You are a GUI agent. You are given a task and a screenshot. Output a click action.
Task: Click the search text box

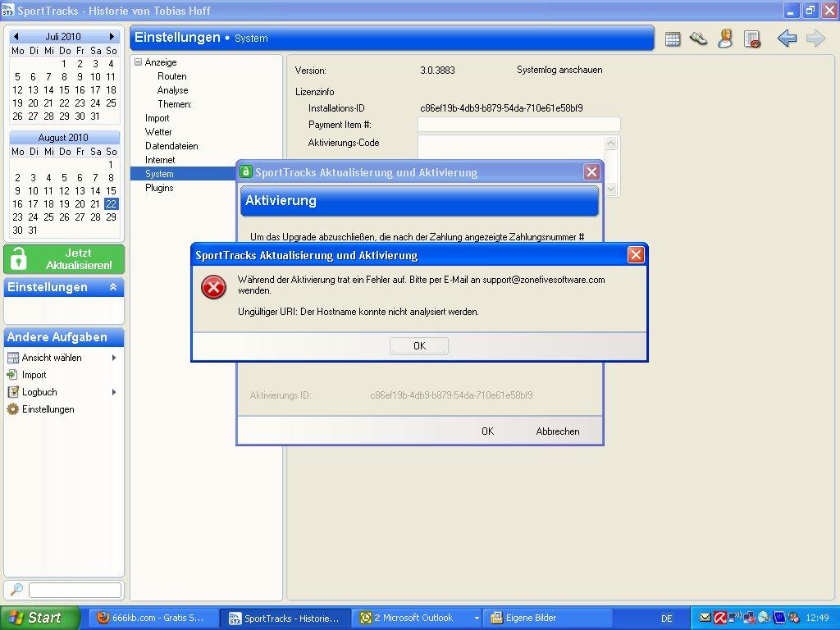click(75, 590)
